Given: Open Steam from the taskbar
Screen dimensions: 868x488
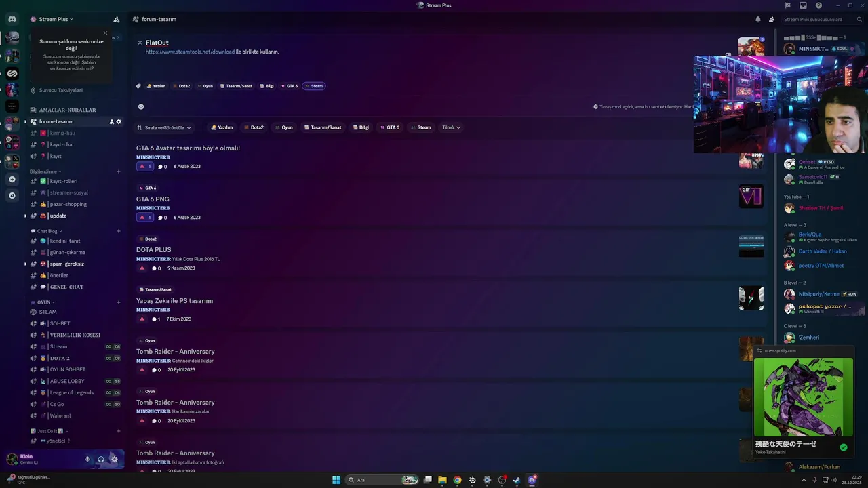Looking at the screenshot, I should (517, 480).
